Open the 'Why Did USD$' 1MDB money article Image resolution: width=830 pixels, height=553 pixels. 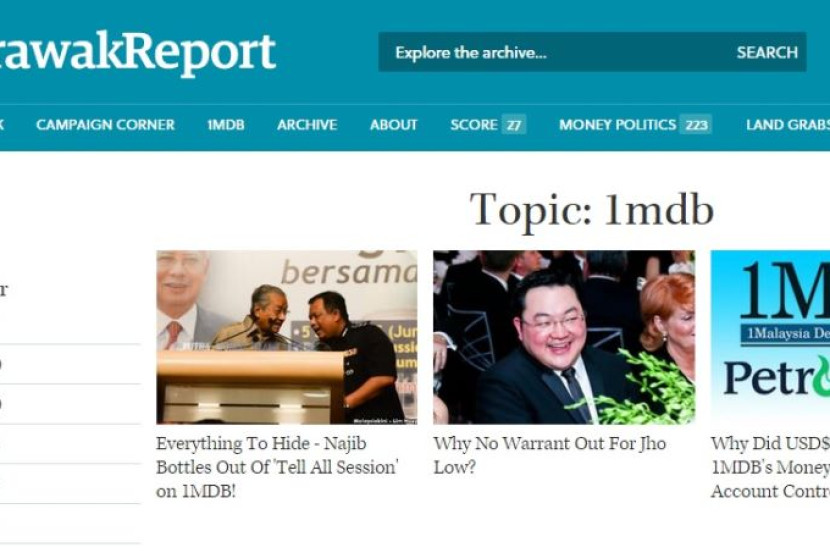770,467
